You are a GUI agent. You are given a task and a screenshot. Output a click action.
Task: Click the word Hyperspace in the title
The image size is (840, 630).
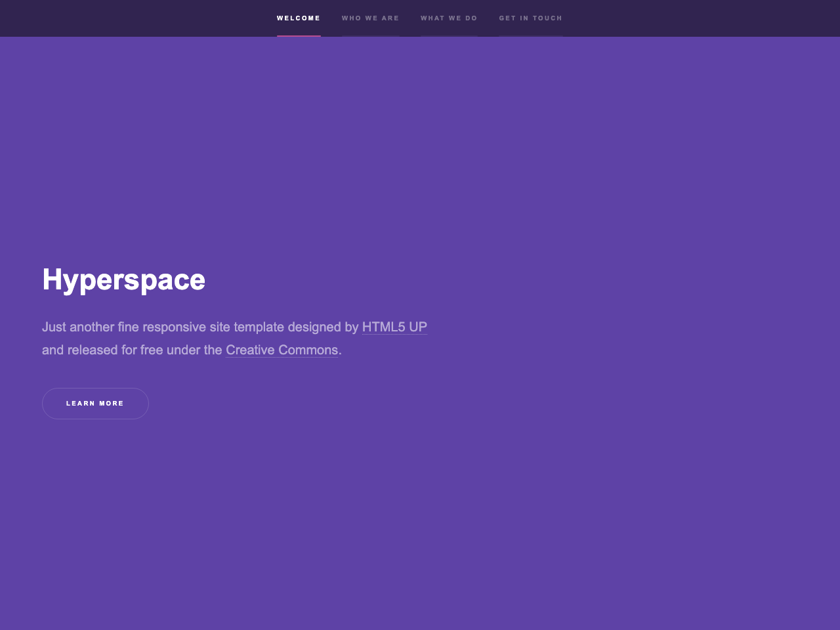[x=123, y=278]
